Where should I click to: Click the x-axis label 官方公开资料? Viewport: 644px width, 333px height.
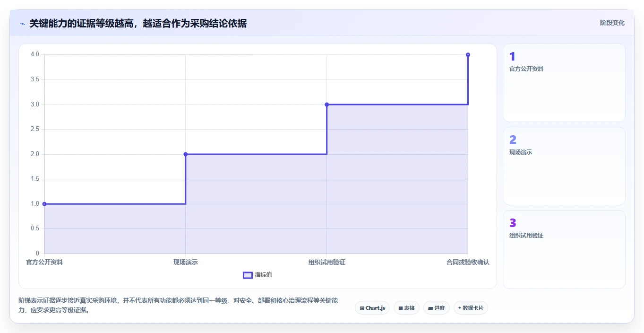[44, 262]
